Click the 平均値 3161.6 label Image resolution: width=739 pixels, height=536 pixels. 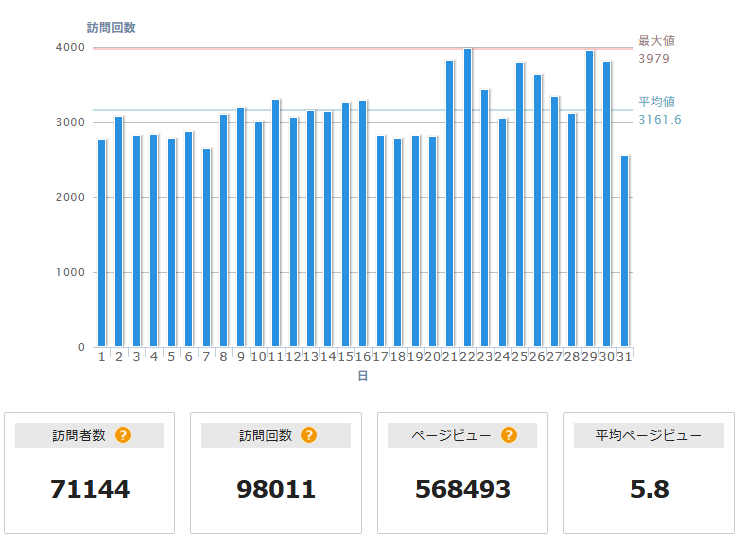(x=659, y=110)
